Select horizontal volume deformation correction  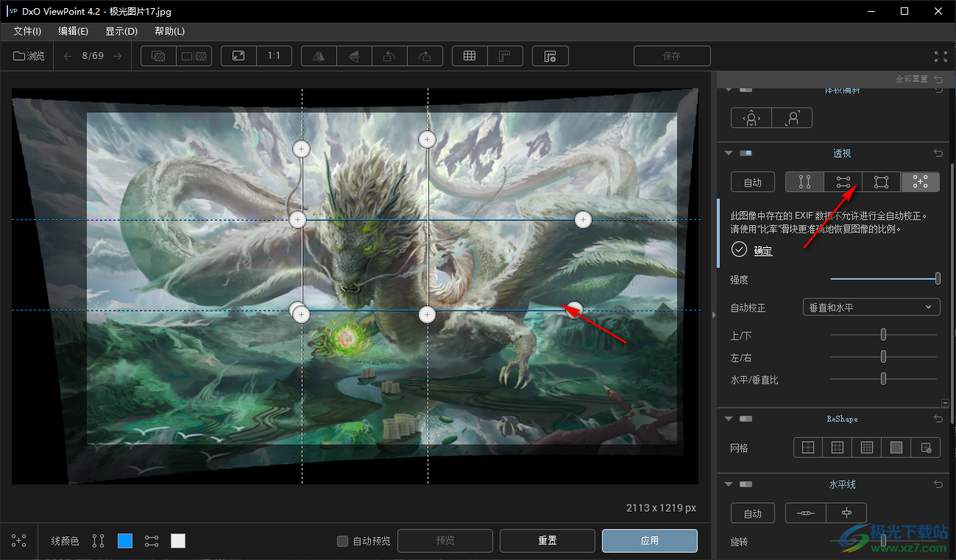click(x=751, y=118)
